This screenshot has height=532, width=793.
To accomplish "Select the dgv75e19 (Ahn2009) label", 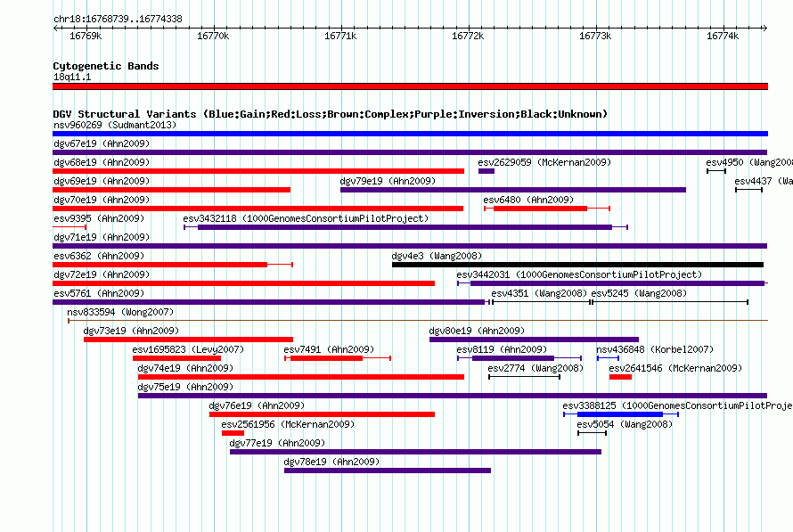I will [x=185, y=387].
